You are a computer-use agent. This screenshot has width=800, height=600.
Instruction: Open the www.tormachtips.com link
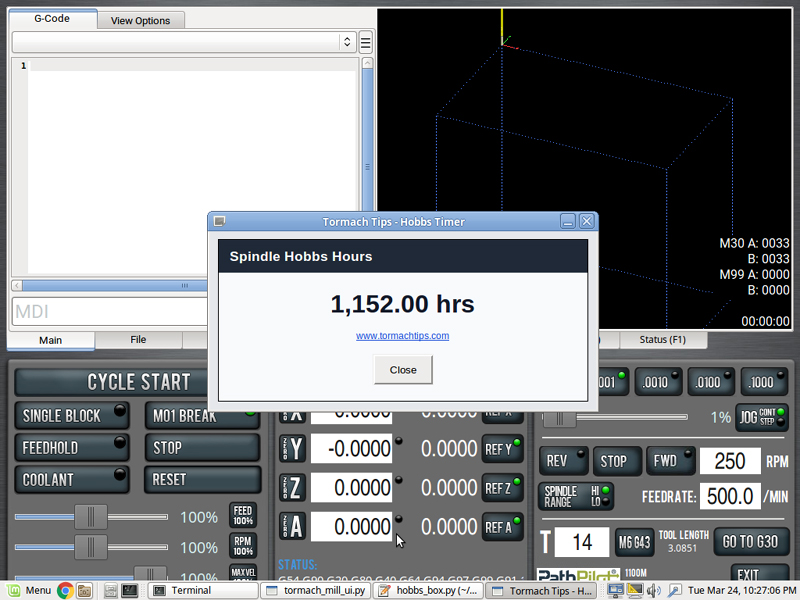402,336
